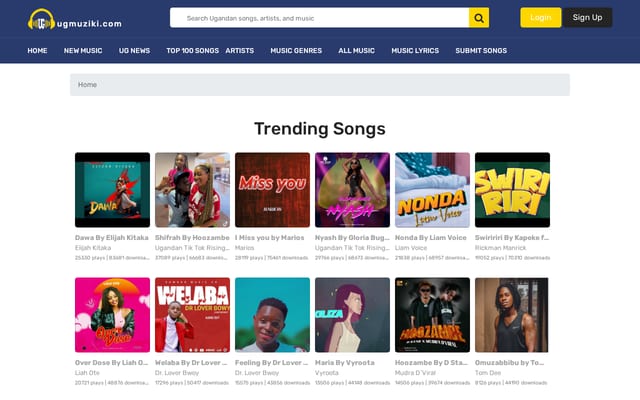Open the Feeling song cover thumbnail
The width and height of the screenshot is (640, 400).
(272, 315)
